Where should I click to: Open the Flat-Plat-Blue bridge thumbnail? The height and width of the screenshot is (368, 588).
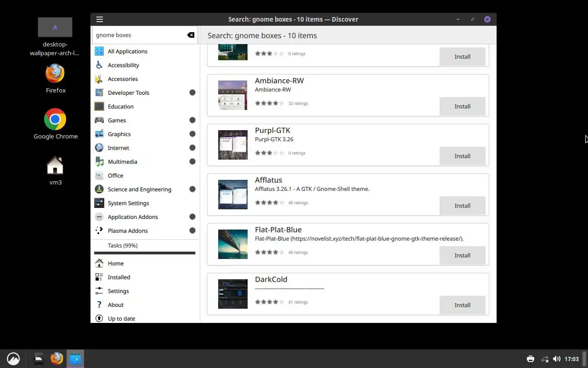pos(232,244)
